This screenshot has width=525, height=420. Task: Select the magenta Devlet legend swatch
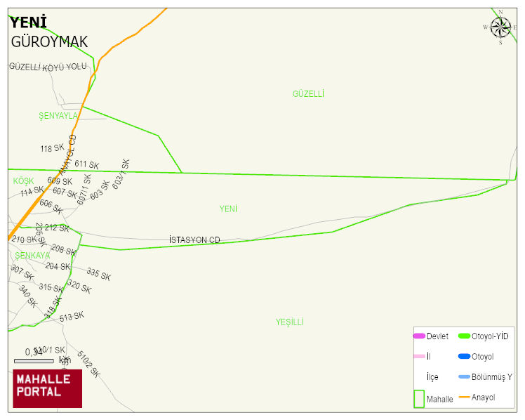pos(419,336)
